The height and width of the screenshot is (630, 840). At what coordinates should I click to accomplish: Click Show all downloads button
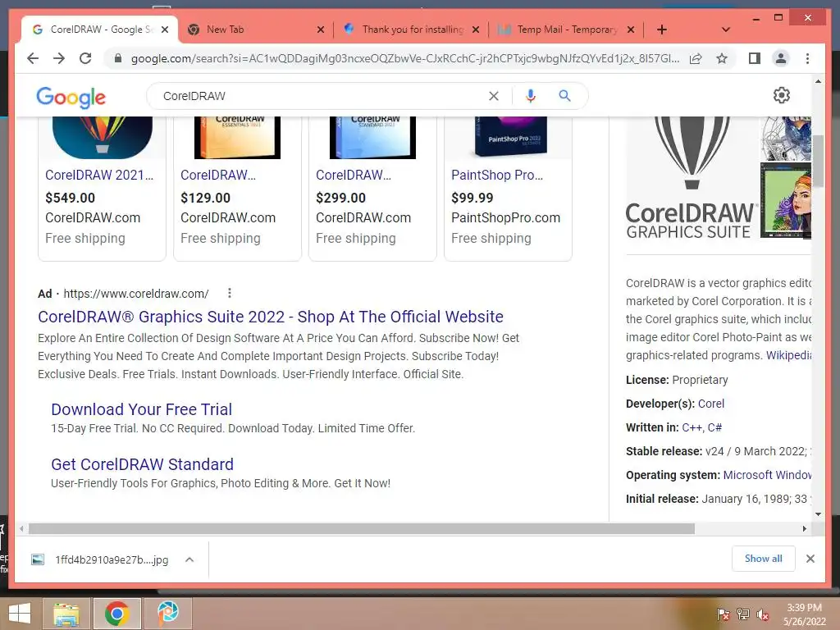764,559
